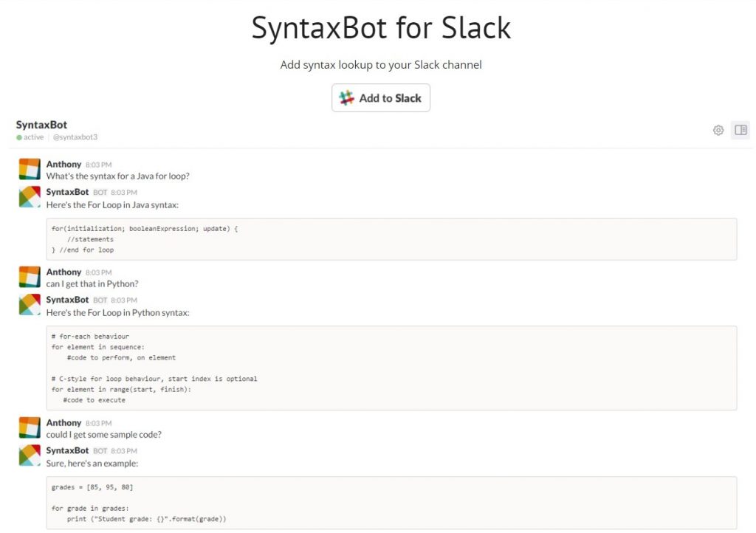Click SyntaxBot's name above 'Here's the For Loop in Python syntax:'
This screenshot has height=533, width=756.
[x=67, y=300]
